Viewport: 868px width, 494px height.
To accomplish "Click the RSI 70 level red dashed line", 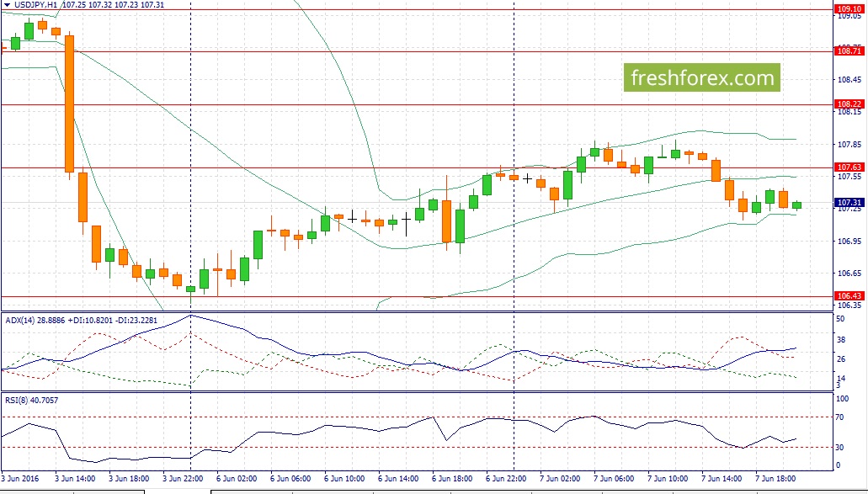I will (x=416, y=417).
